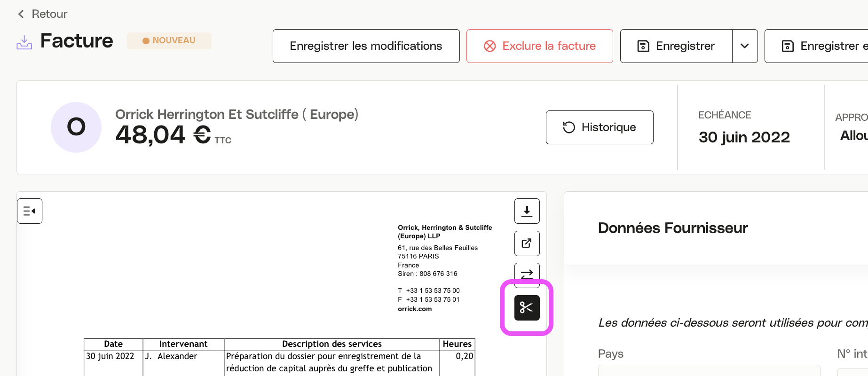This screenshot has height=376, width=868.
Task: Open the Historique log
Action: point(599,127)
